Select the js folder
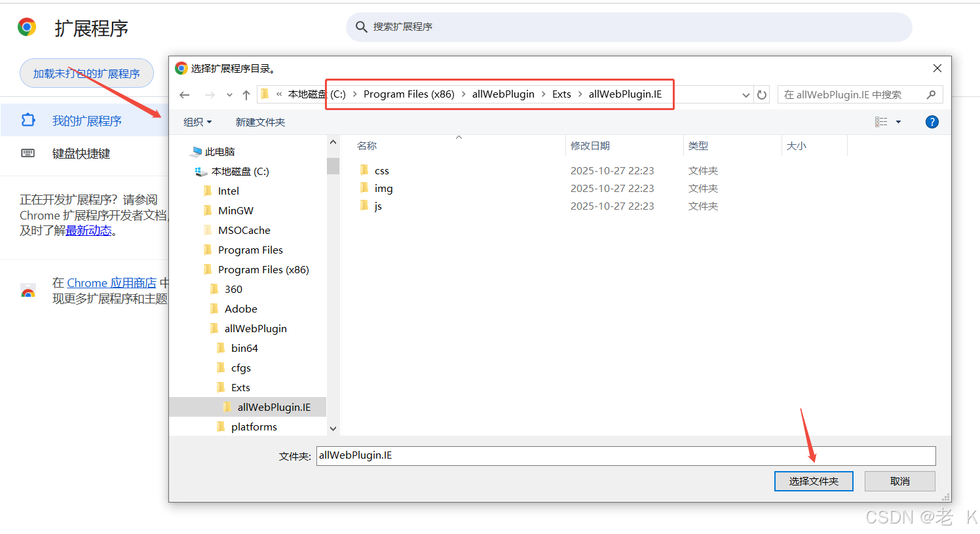Image resolution: width=980 pixels, height=534 pixels. point(378,206)
